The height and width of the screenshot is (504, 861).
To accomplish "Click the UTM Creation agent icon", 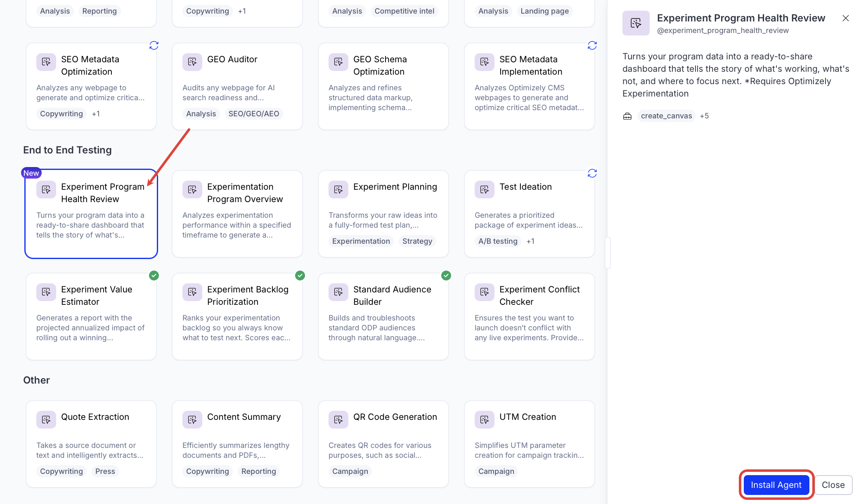I will [x=485, y=419].
